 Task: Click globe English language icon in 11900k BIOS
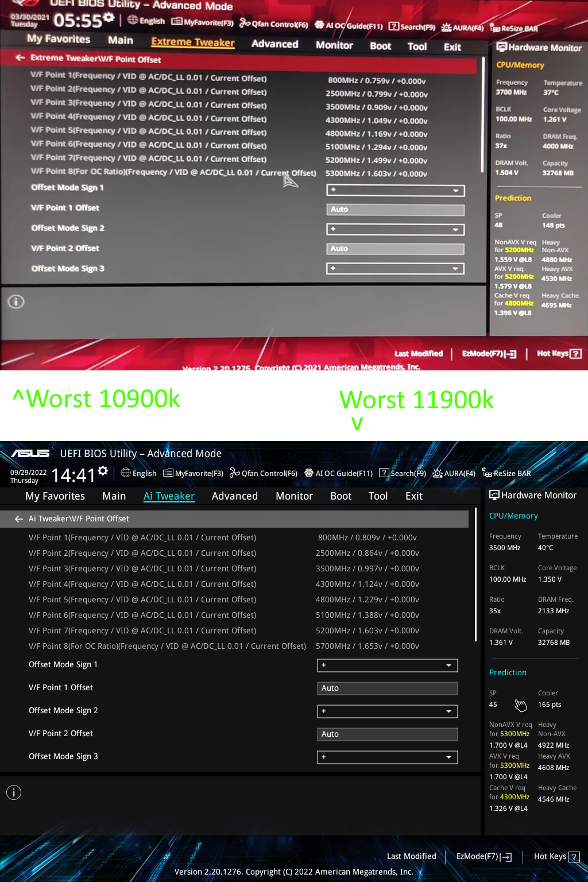click(x=126, y=473)
